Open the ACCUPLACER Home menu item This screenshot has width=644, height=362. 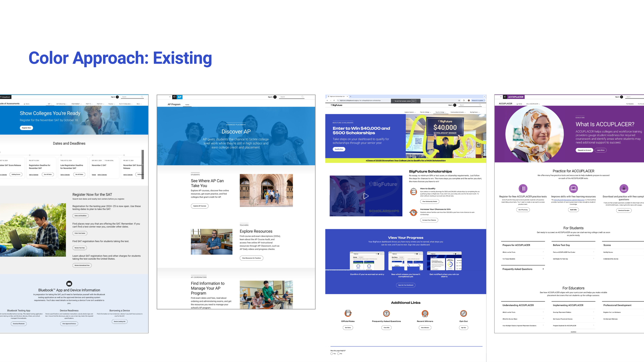[x=519, y=104]
